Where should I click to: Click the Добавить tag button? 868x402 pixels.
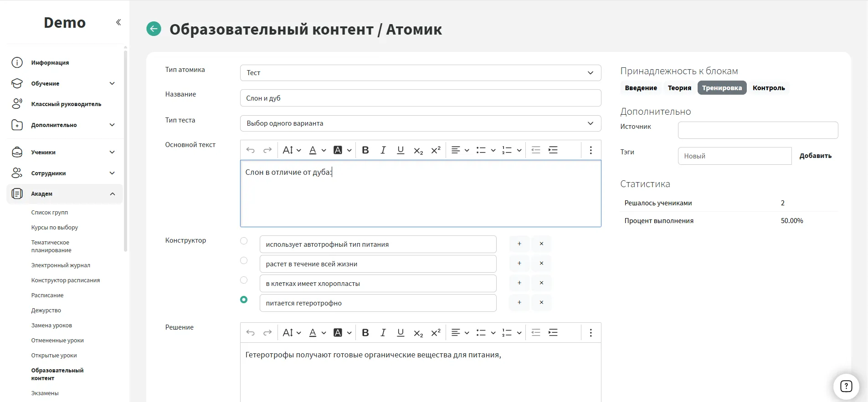point(815,156)
